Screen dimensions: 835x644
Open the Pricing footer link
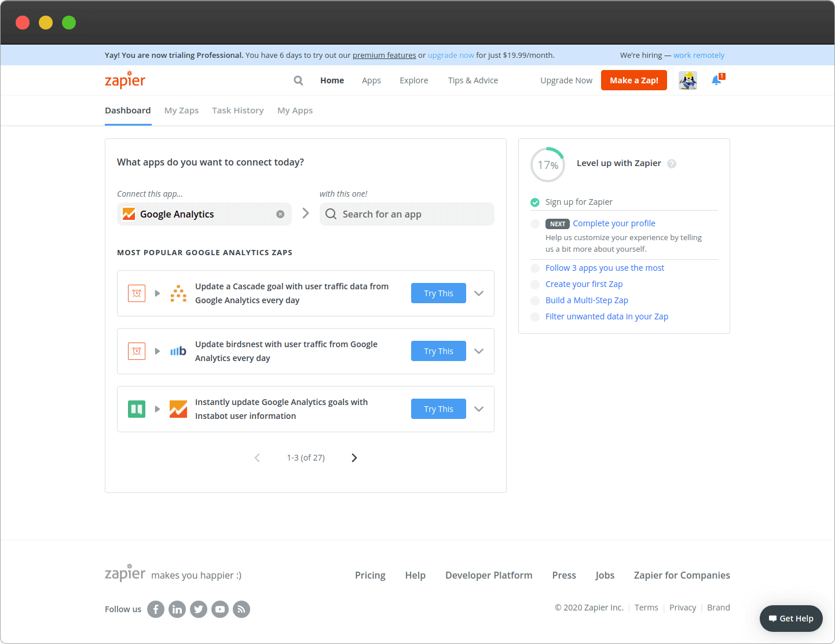pos(370,575)
